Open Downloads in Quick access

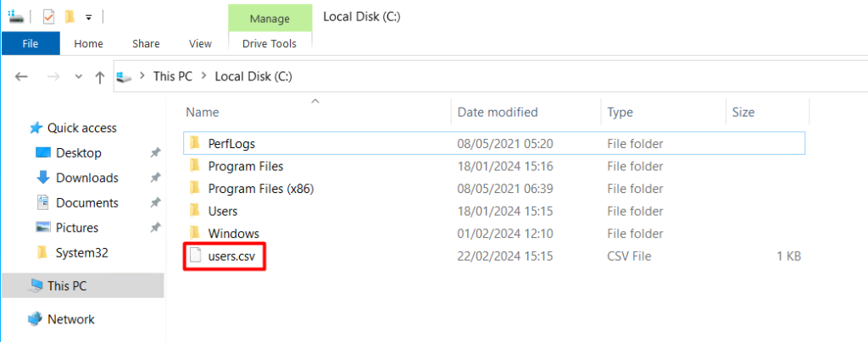pyautogui.click(x=86, y=178)
